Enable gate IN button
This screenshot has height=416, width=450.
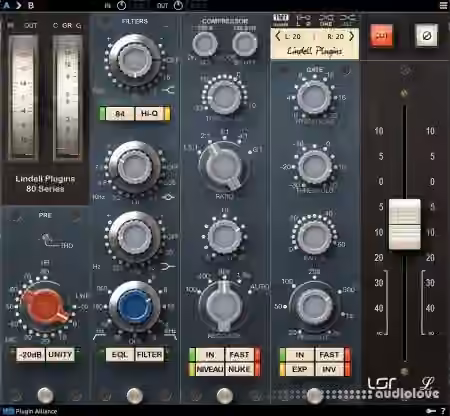pos(300,355)
